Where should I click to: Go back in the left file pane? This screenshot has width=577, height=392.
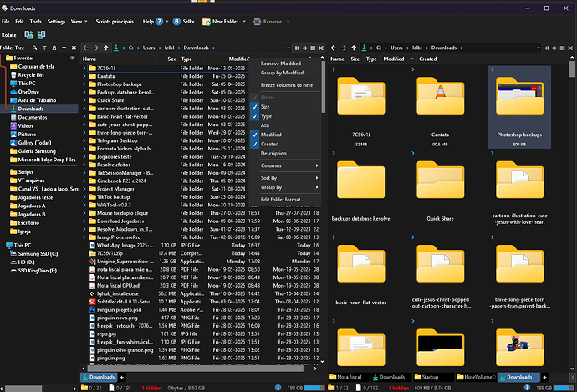pos(86,48)
